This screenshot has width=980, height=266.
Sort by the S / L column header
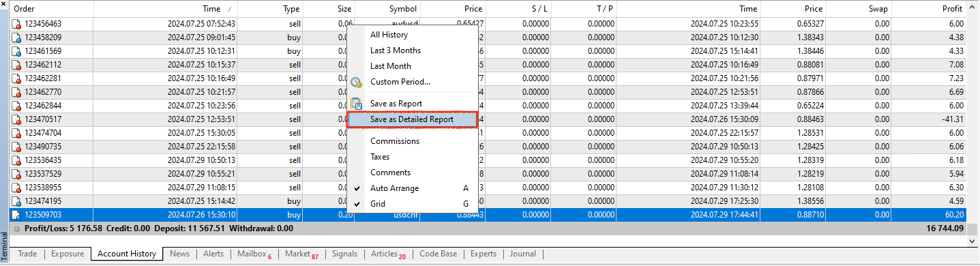(518, 9)
